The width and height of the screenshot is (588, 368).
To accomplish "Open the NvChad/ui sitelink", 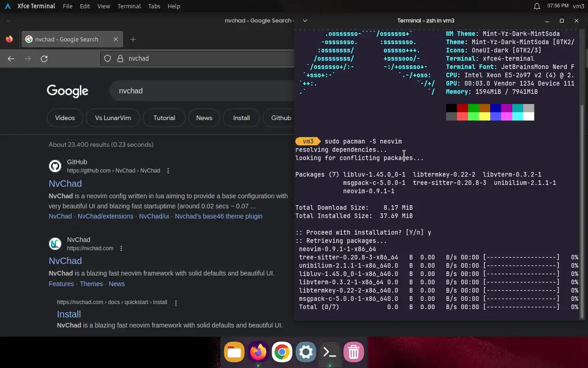I will [x=154, y=216].
